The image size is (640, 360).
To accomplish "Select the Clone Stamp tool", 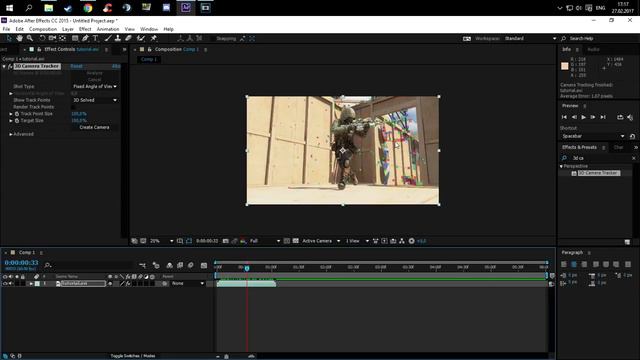I will pyautogui.click(x=118, y=38).
